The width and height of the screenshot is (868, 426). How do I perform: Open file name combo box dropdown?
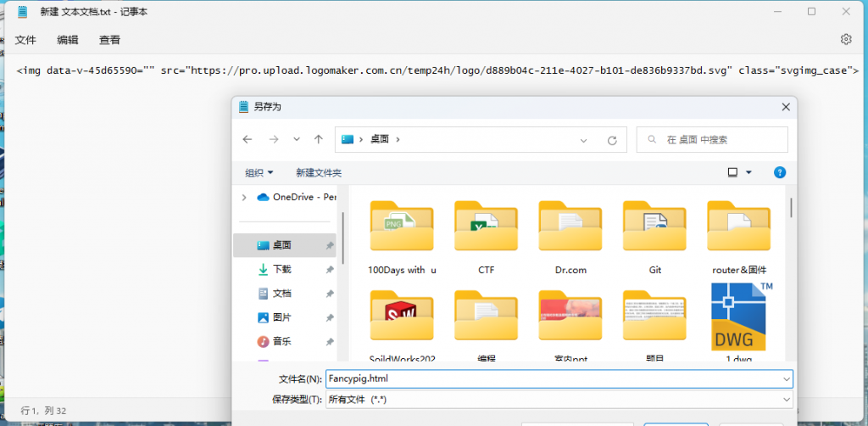(787, 379)
